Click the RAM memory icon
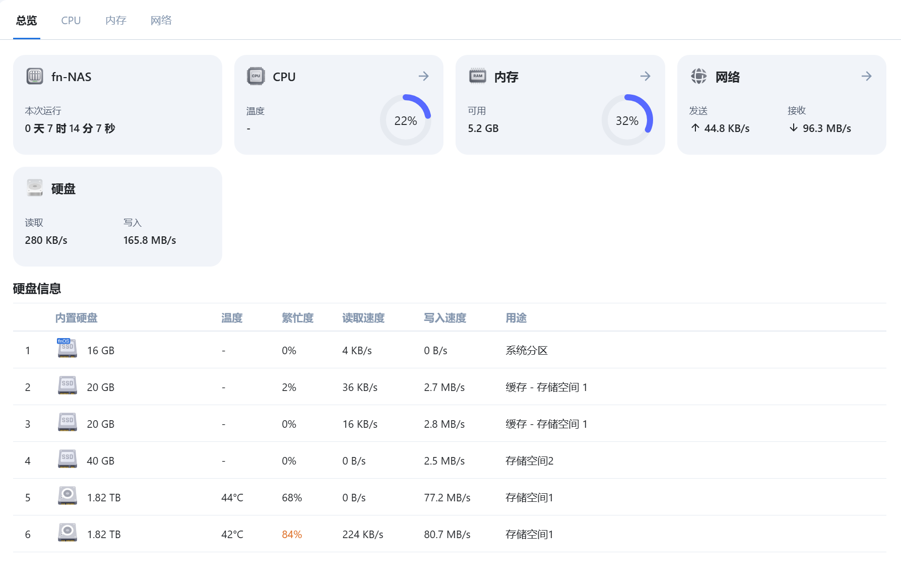 [x=477, y=76]
